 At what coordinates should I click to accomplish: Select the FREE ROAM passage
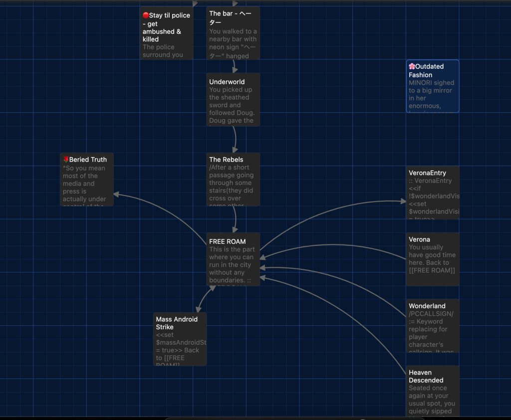click(233, 259)
